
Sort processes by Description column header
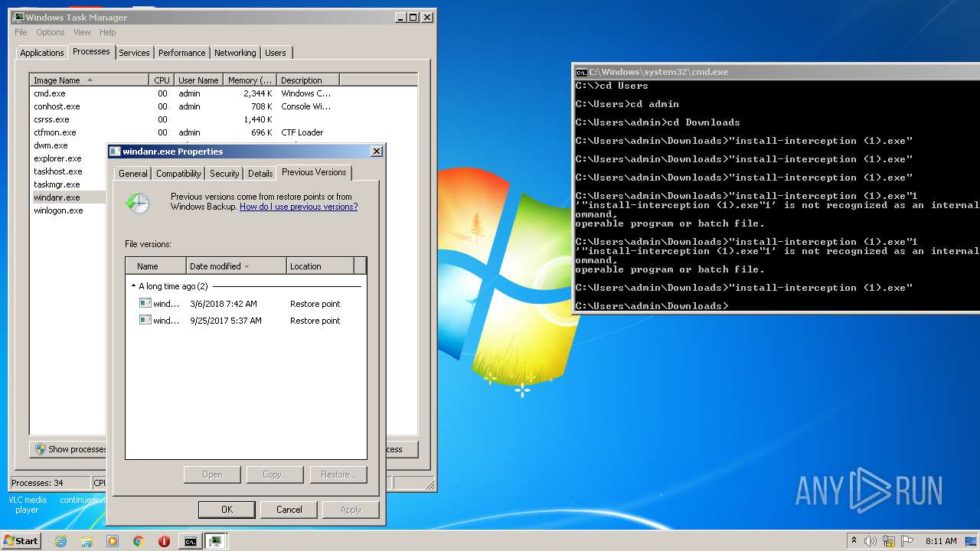point(308,80)
